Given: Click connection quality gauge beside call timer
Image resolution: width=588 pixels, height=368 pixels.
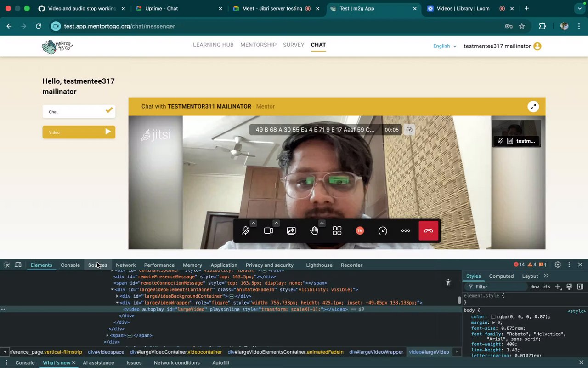Looking at the screenshot, I should coord(409,130).
